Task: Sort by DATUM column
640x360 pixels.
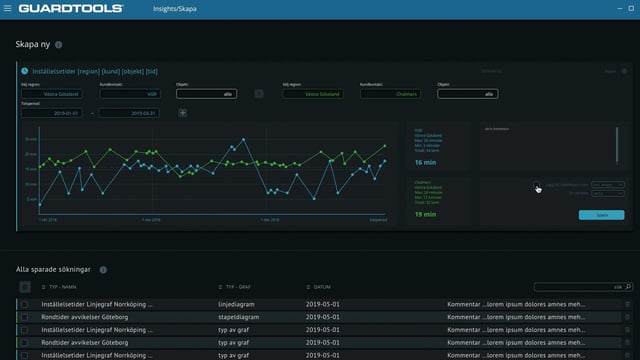Action: pos(319,287)
